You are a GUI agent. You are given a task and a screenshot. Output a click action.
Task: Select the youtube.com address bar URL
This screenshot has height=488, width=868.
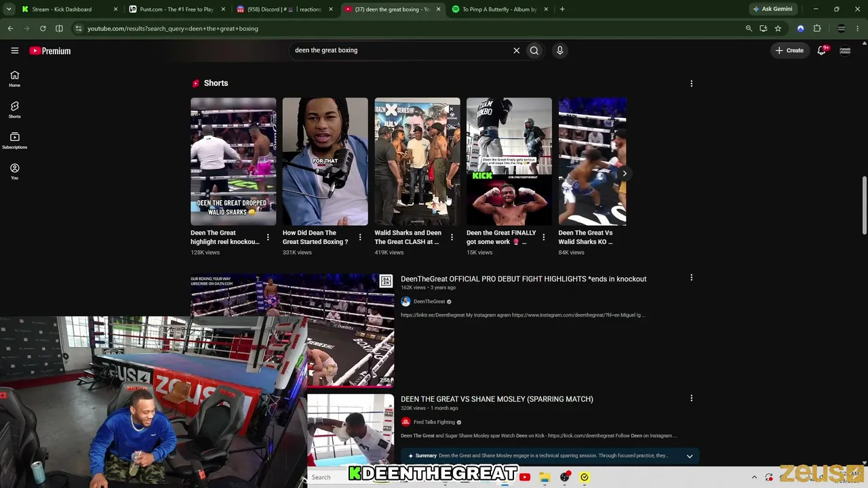[173, 28]
